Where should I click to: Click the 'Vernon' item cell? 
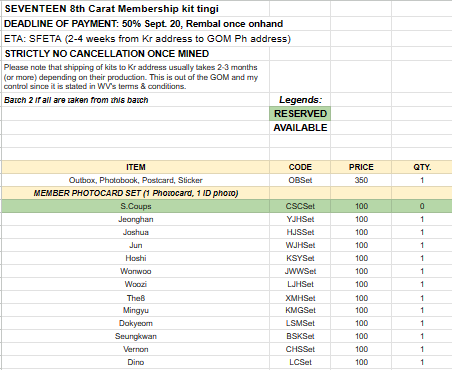tap(136, 349)
